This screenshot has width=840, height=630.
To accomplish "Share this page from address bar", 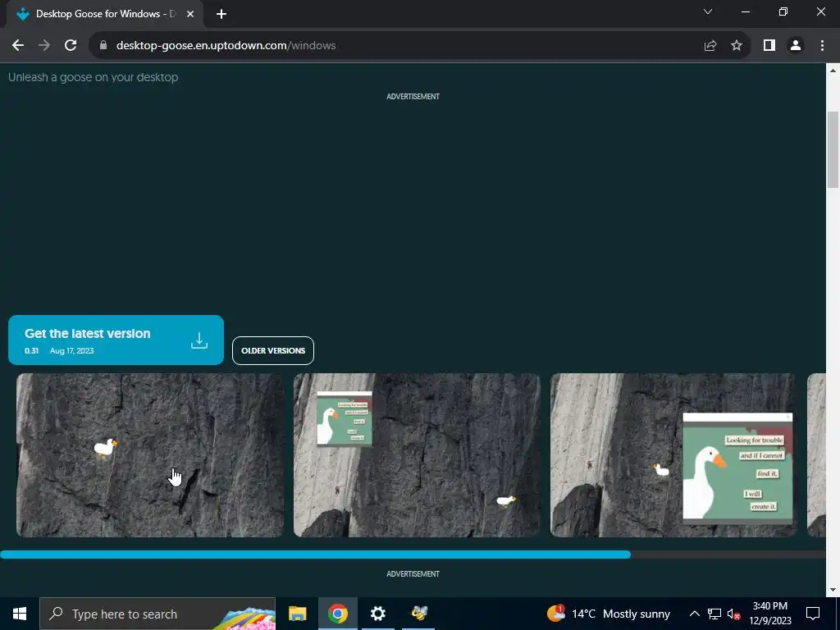I will [x=710, y=46].
